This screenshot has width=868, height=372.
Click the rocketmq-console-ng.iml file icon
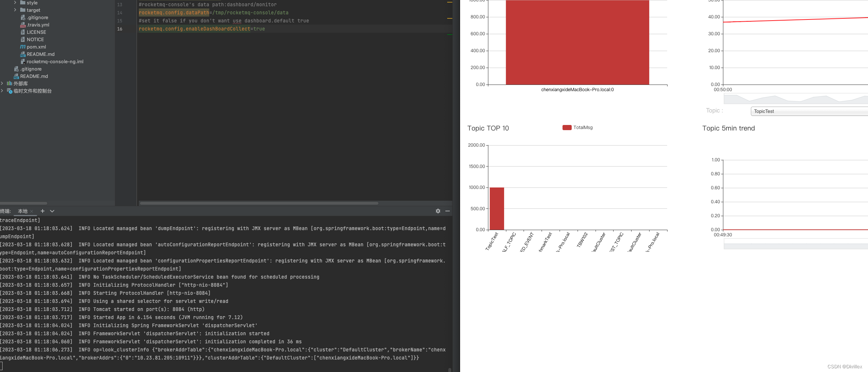point(23,61)
